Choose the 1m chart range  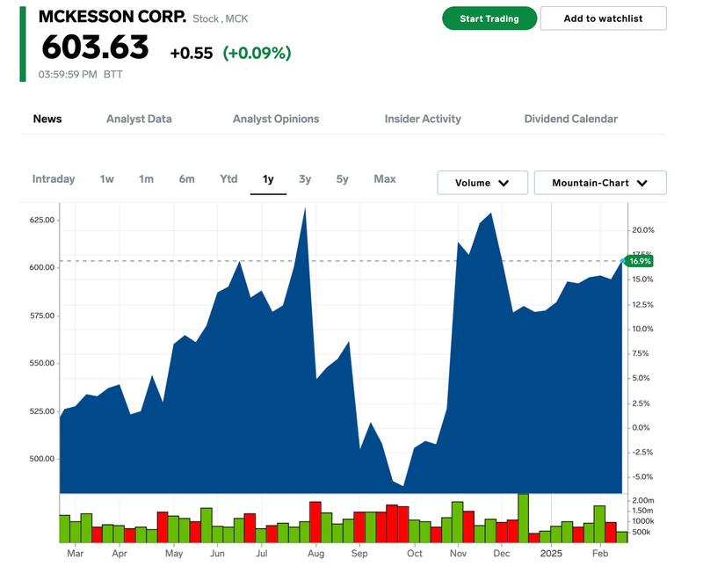tap(146, 179)
